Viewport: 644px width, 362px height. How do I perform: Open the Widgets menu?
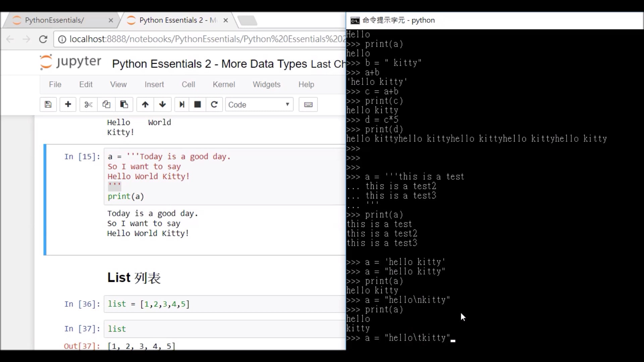coord(266,84)
